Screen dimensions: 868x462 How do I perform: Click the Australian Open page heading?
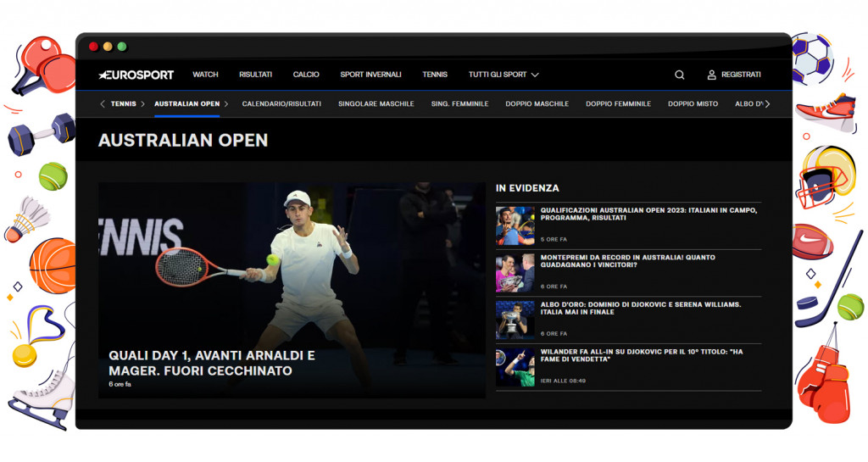(183, 141)
